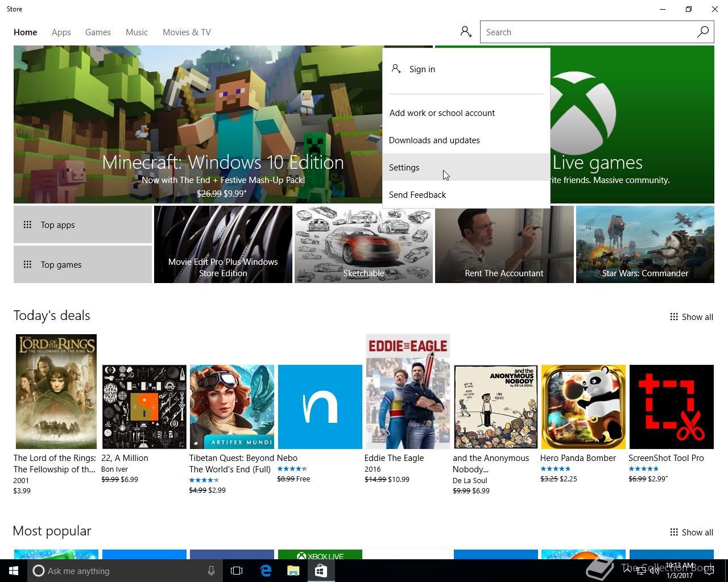Open 22, A Million album cover
The image size is (728, 582).
pyautogui.click(x=144, y=407)
